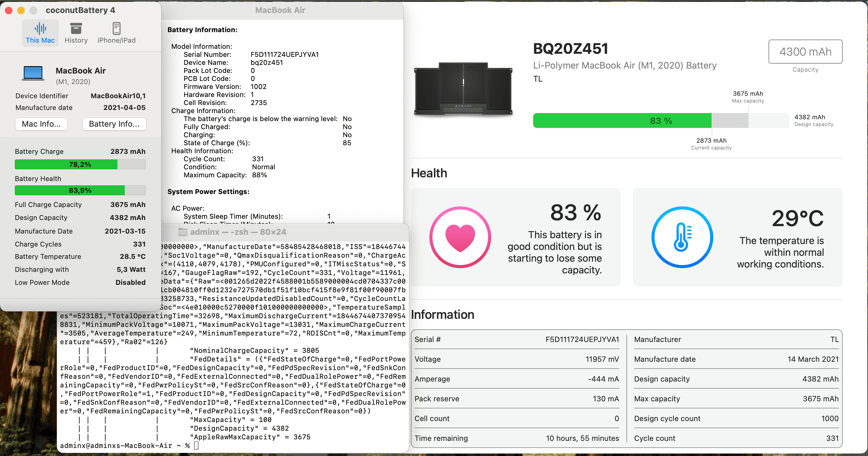Click the Manufacture Date 2021-03-15 value
The width and height of the screenshot is (868, 456).
point(125,231)
